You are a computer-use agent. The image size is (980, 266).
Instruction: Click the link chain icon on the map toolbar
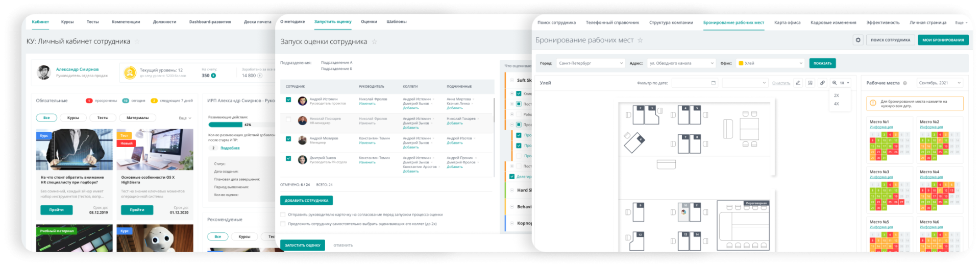coord(822,83)
